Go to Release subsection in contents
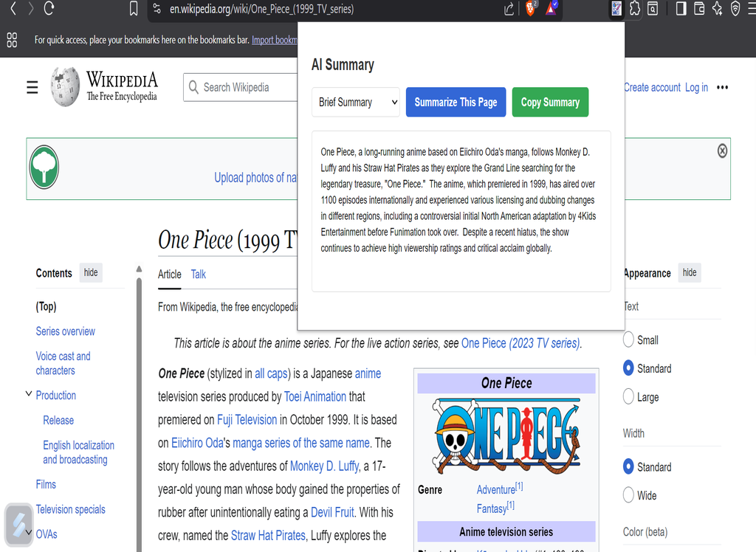Viewport: 756px width, 552px height. point(58,421)
